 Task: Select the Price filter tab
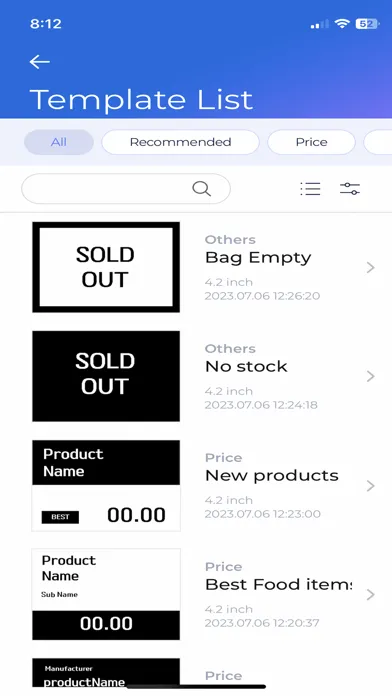tap(311, 142)
